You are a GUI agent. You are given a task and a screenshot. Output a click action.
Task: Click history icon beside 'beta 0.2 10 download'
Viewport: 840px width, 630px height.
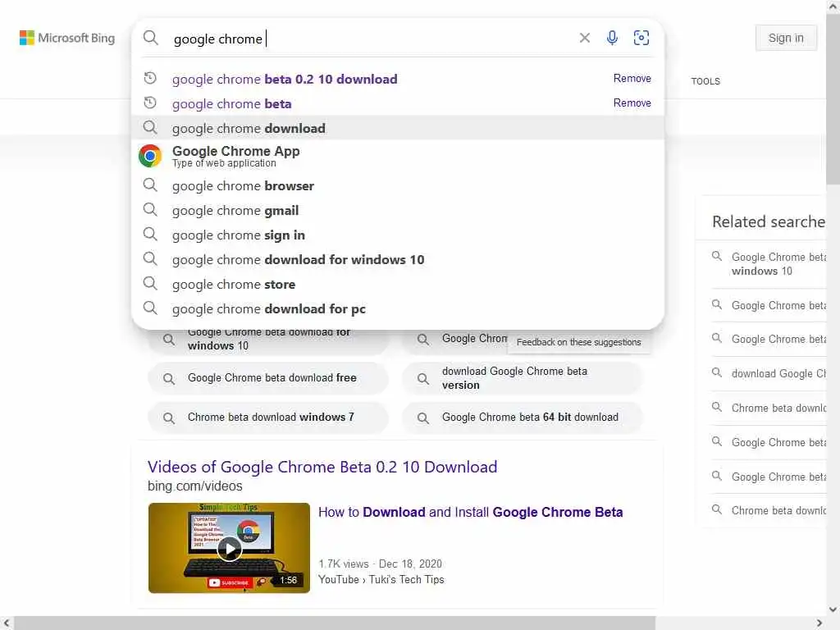150,78
